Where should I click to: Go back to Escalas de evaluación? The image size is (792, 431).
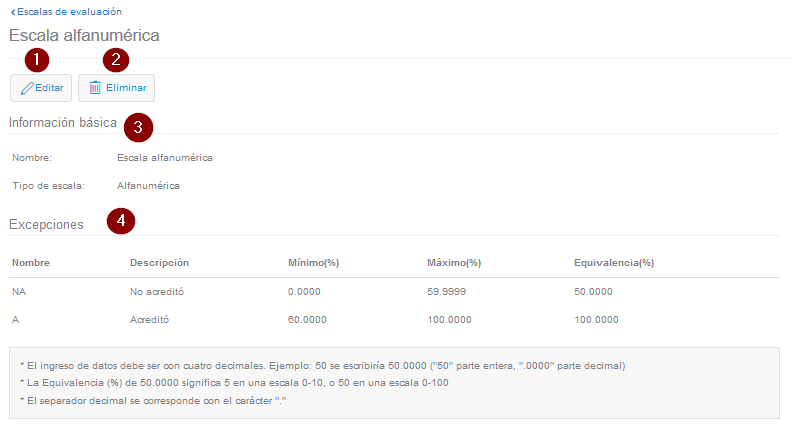pos(68,12)
